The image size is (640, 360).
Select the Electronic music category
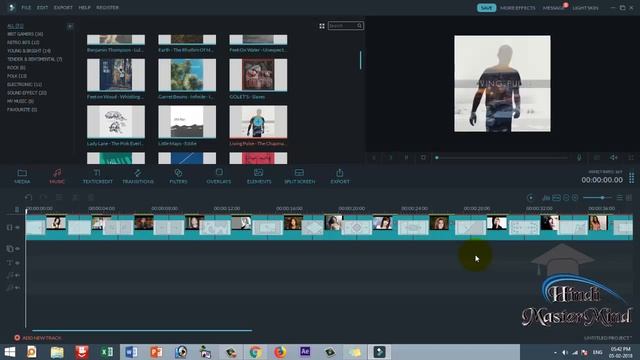click(24, 84)
